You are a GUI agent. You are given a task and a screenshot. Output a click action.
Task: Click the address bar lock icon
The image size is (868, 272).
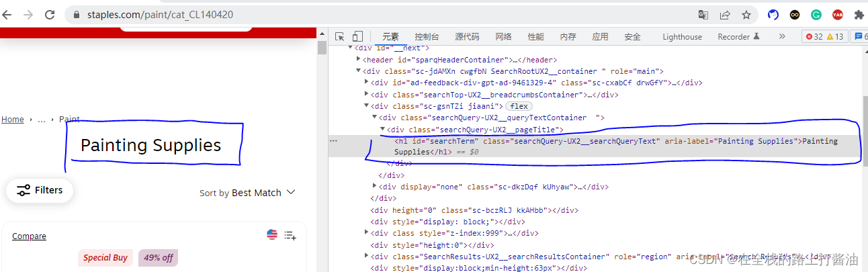(76, 15)
